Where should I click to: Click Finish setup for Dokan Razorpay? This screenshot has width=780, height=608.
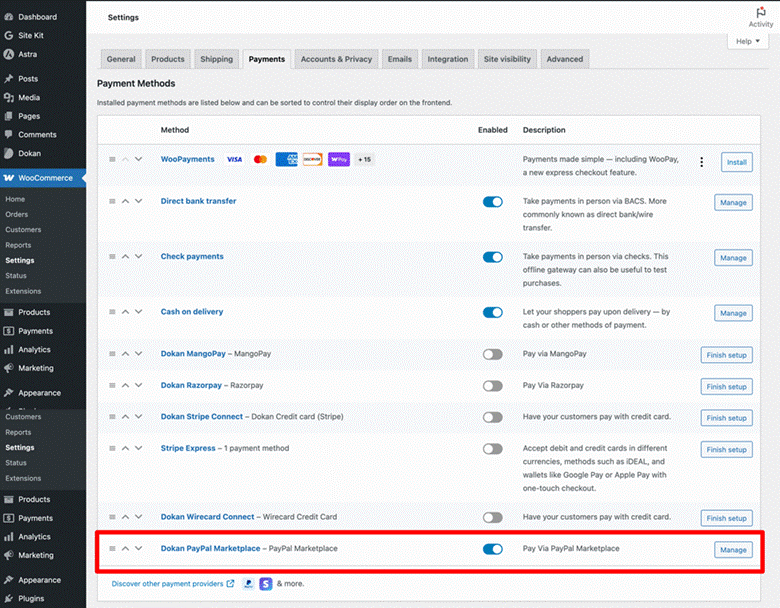coord(726,387)
